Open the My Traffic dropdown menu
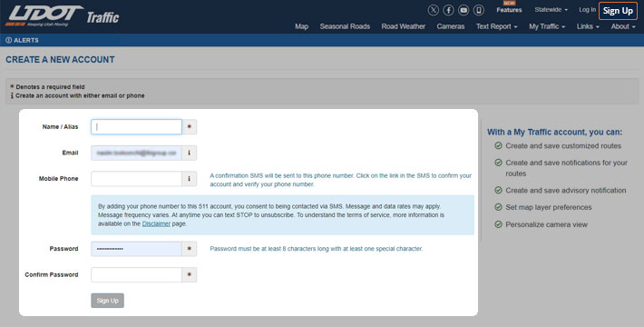644x327 pixels. pyautogui.click(x=547, y=26)
